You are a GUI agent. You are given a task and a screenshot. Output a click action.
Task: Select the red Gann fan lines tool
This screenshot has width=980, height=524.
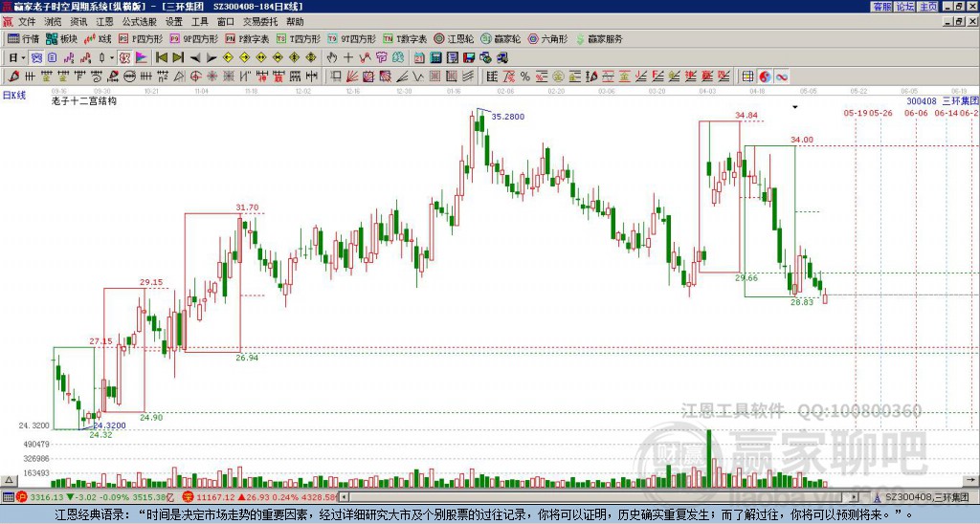click(352, 76)
